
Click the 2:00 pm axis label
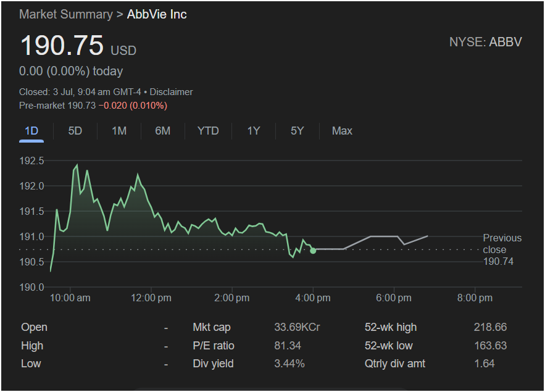[x=232, y=298]
